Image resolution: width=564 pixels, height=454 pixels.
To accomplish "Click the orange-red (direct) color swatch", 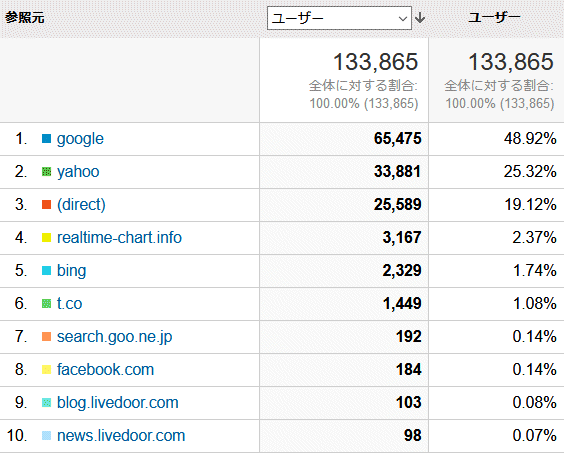I will (46, 204).
